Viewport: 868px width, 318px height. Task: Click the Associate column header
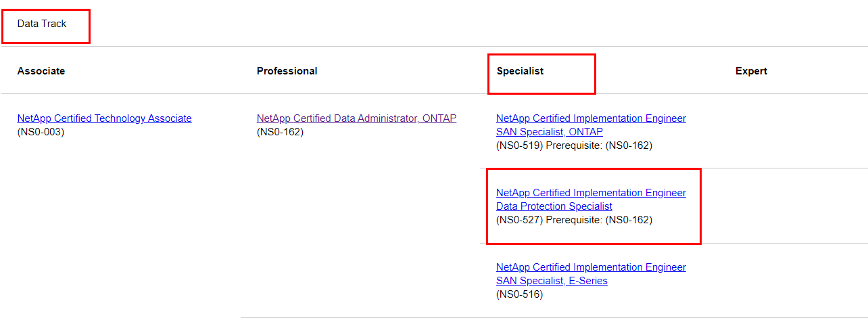[41, 71]
